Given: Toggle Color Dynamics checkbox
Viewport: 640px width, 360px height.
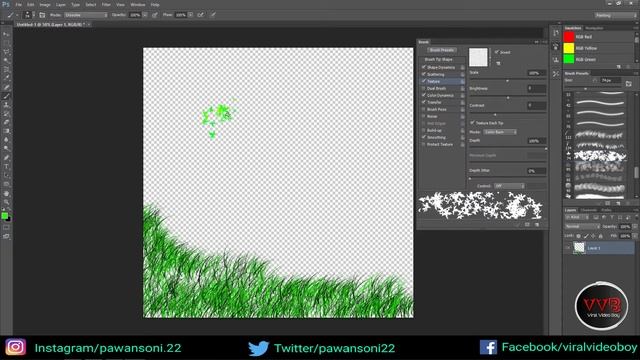Looking at the screenshot, I should [x=424, y=95].
